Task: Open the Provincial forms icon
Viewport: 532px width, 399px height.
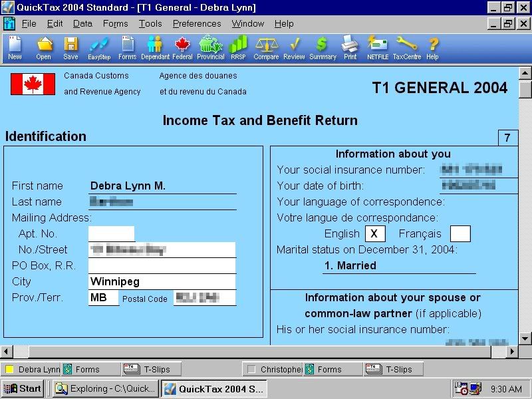Action: 211,48
